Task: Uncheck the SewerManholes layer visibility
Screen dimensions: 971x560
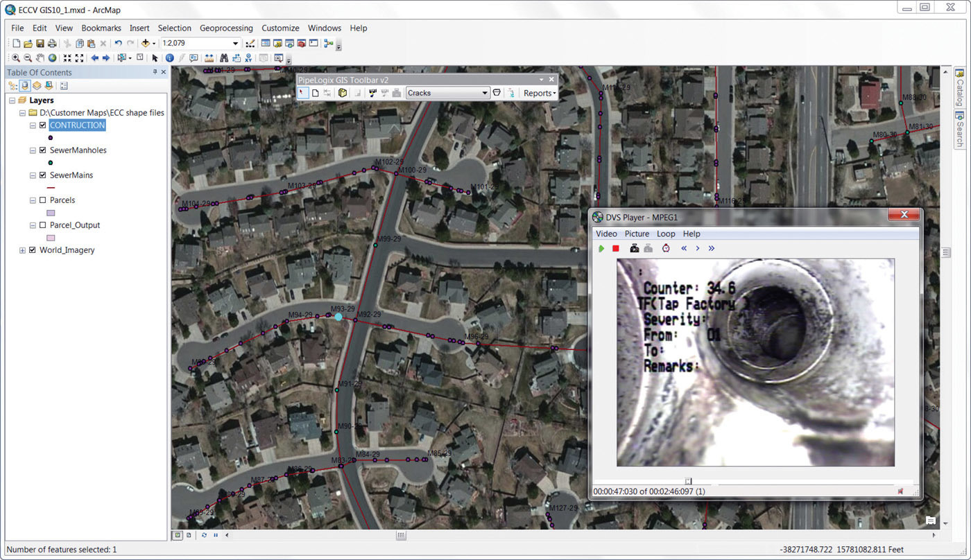Action: 43,150
